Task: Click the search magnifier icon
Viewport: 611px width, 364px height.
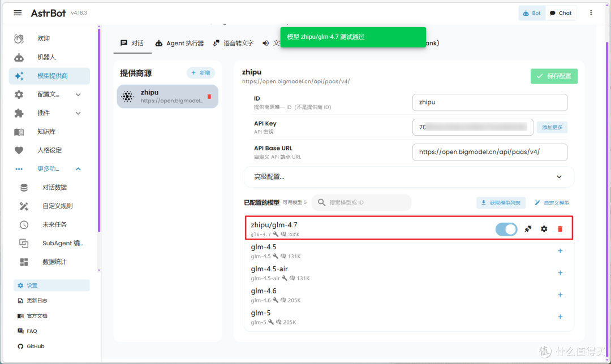Action: 321,202
